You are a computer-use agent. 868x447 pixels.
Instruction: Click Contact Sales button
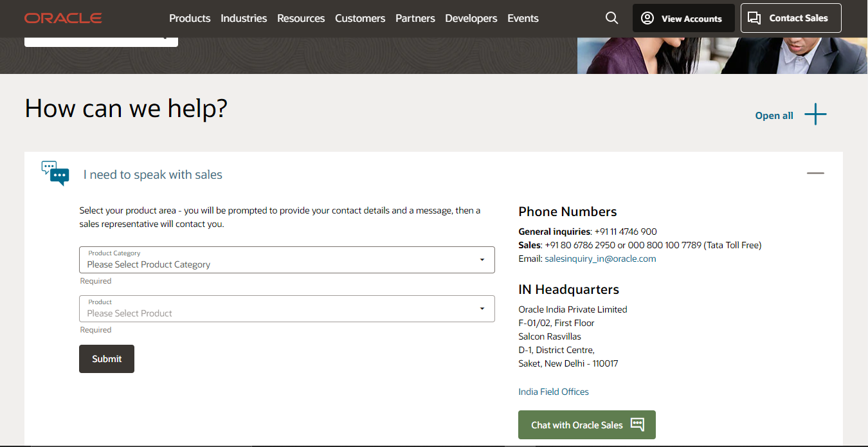(x=791, y=18)
